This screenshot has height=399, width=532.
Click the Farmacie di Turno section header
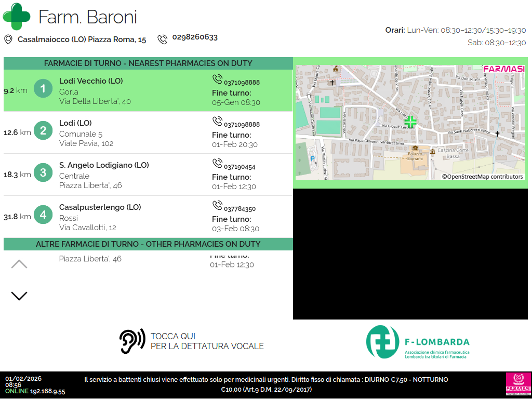pyautogui.click(x=148, y=63)
